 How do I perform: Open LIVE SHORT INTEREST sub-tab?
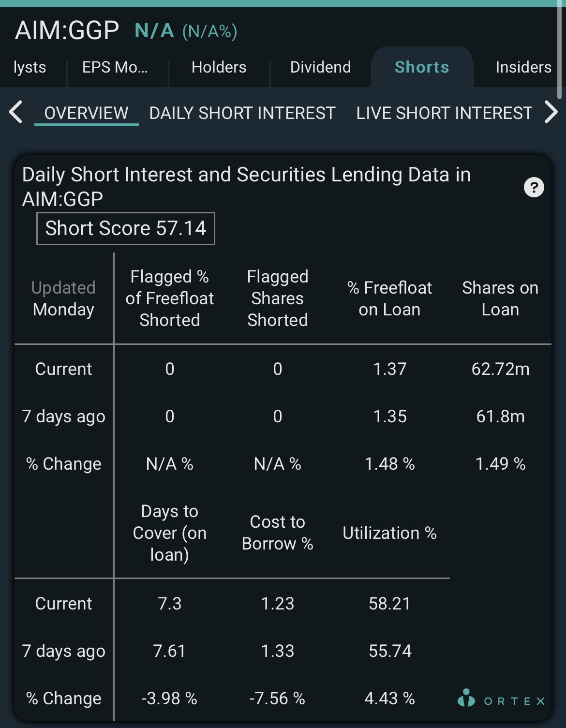click(444, 113)
